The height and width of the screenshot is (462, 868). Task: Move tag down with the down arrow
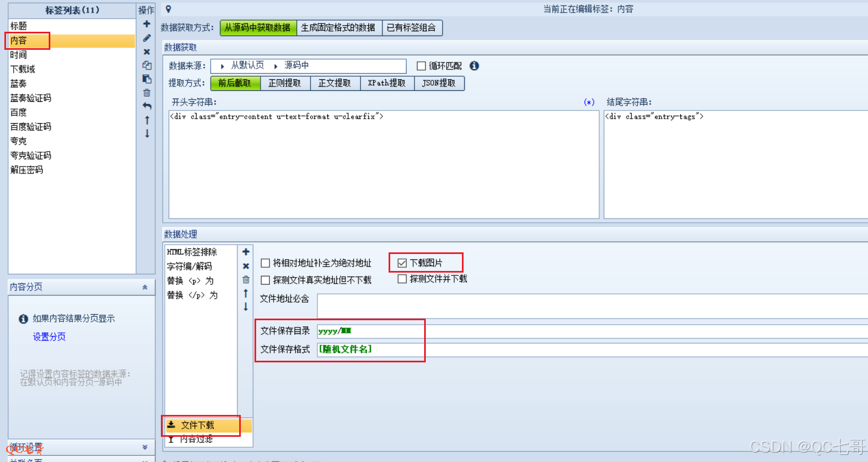tap(147, 134)
